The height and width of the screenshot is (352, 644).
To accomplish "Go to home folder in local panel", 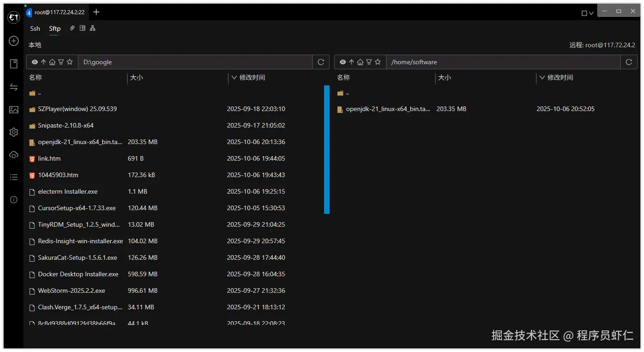I will click(x=52, y=62).
